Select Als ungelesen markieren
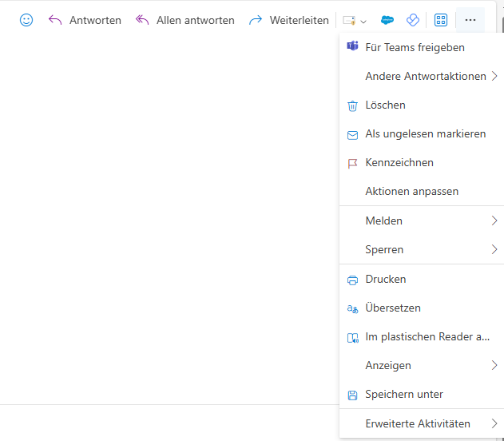Screen dimensions: 504x441 point(422,133)
